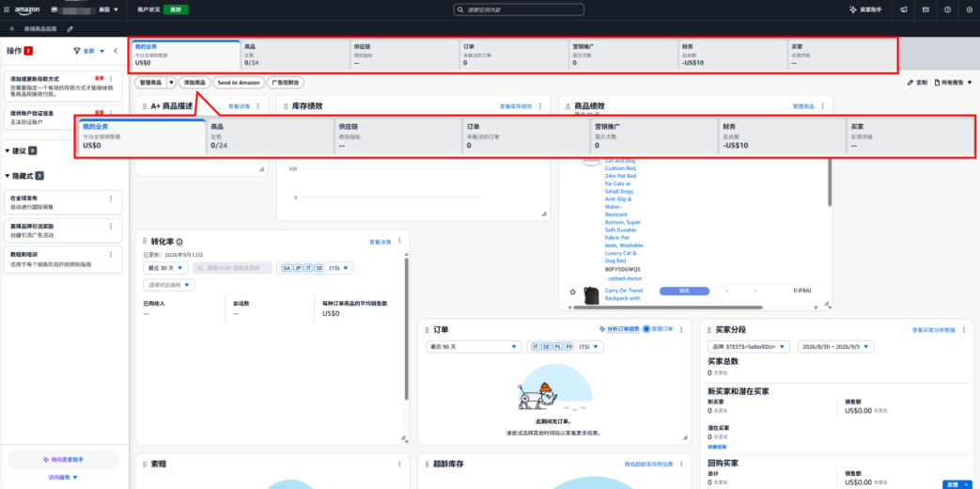This screenshot has width=980, height=489.
Task: Select the 我的业务 tab
Action: pyautogui.click(x=185, y=55)
